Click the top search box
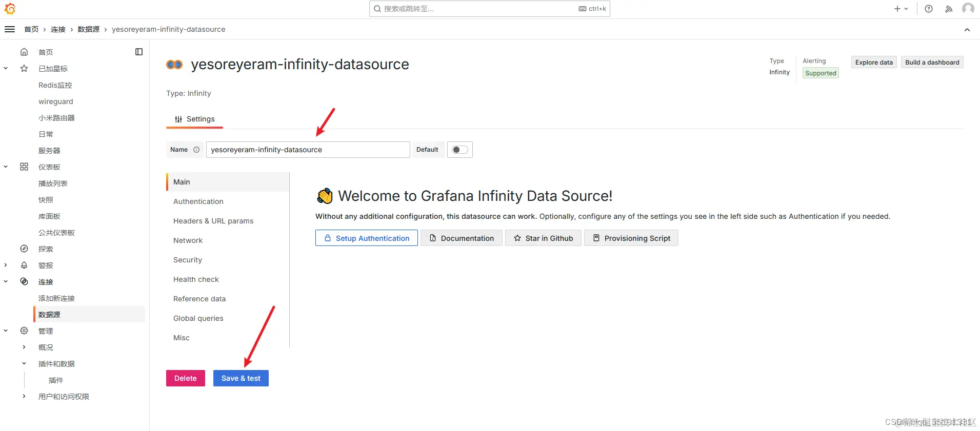Image resolution: width=980 pixels, height=431 pixels. 490,9
